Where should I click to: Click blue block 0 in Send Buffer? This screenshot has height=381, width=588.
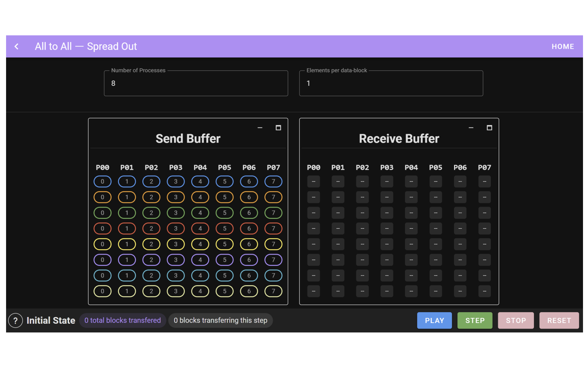103,182
